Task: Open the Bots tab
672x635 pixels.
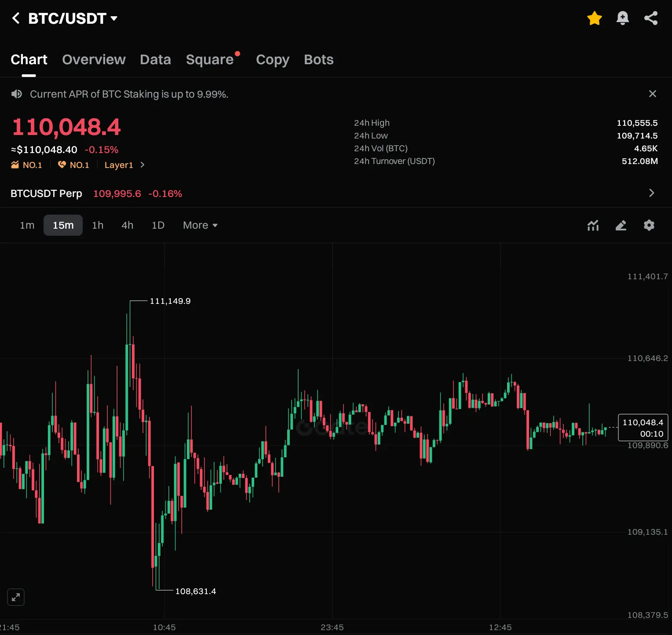Action: tap(319, 59)
